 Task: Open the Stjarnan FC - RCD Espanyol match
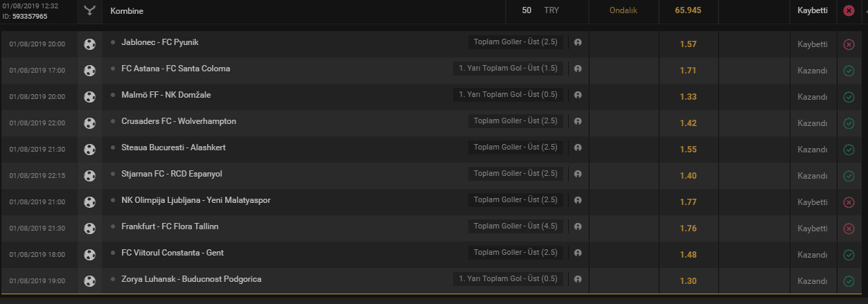171,174
